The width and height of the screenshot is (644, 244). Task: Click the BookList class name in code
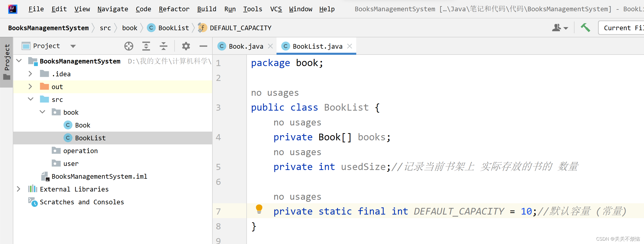point(347,108)
